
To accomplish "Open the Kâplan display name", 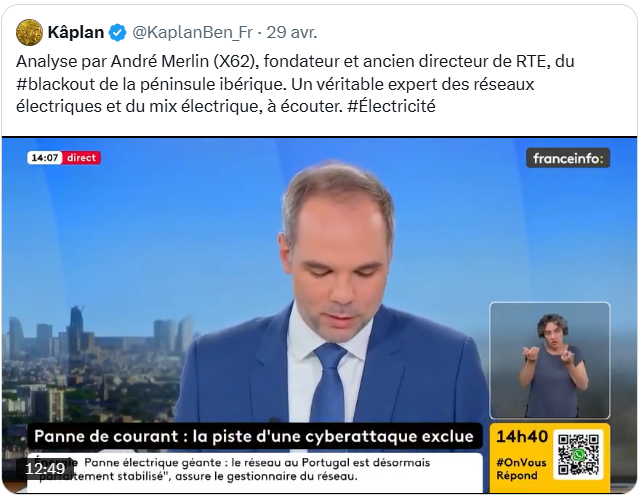I will [x=76, y=32].
